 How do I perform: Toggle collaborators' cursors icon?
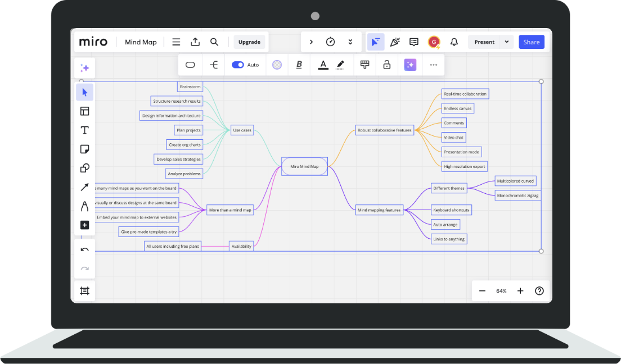pyautogui.click(x=375, y=42)
